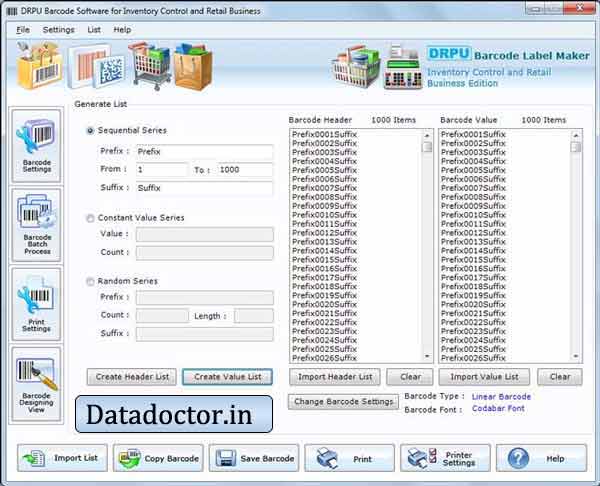
Task: Select Prefix0026Suffix in Barcode Header list
Action: 324,358
